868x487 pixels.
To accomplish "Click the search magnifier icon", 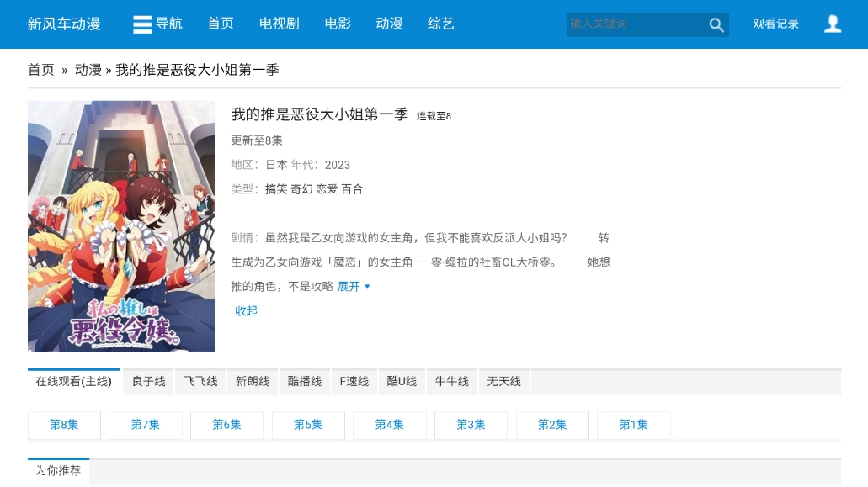I will [x=716, y=24].
